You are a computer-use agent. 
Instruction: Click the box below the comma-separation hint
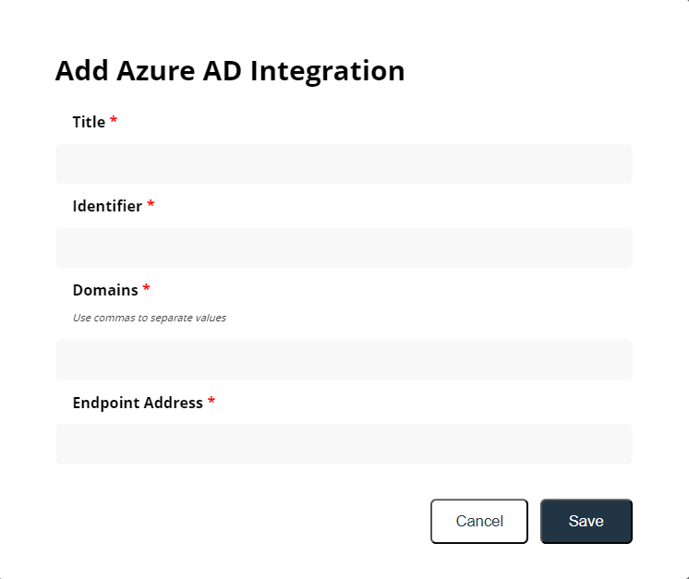tap(343, 360)
